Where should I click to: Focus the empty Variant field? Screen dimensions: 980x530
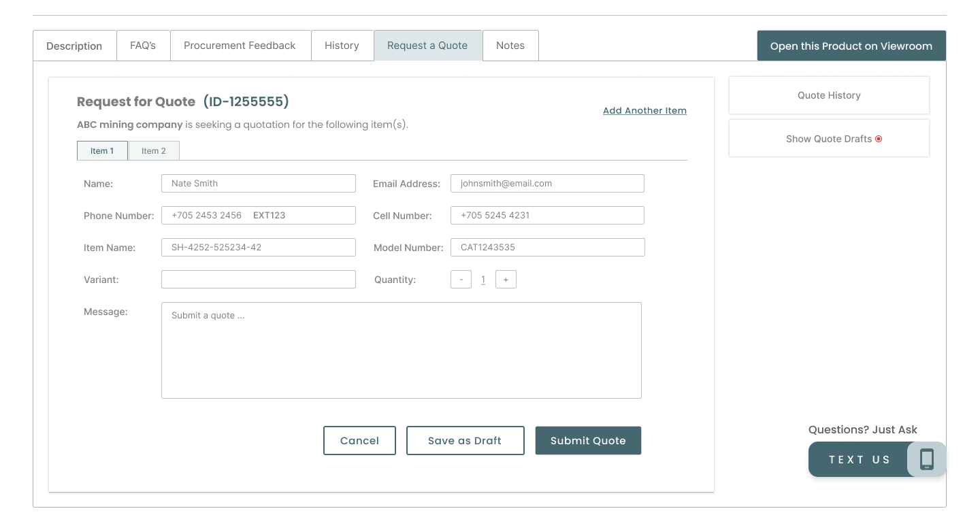[258, 280]
